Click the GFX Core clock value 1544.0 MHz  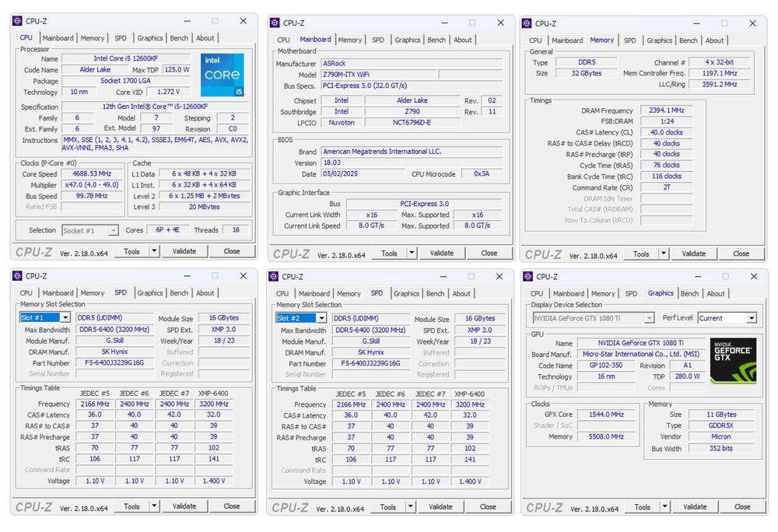tap(606, 414)
